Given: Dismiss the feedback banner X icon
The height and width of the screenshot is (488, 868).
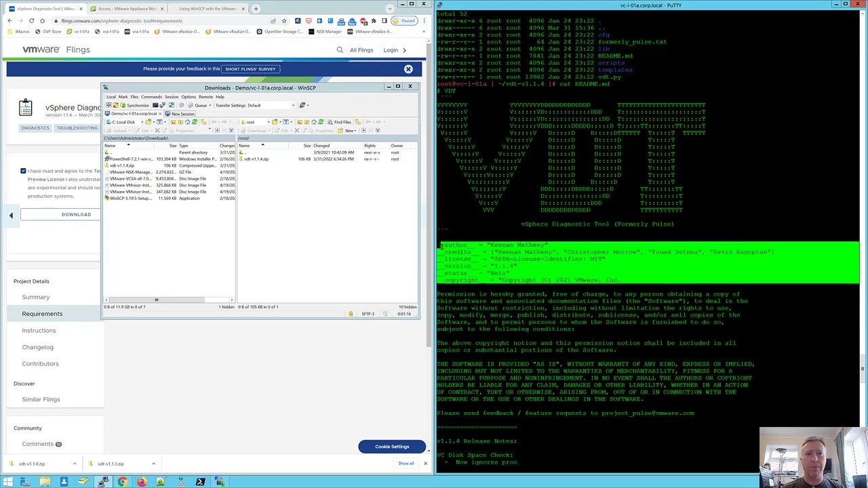Looking at the screenshot, I should click(x=408, y=69).
